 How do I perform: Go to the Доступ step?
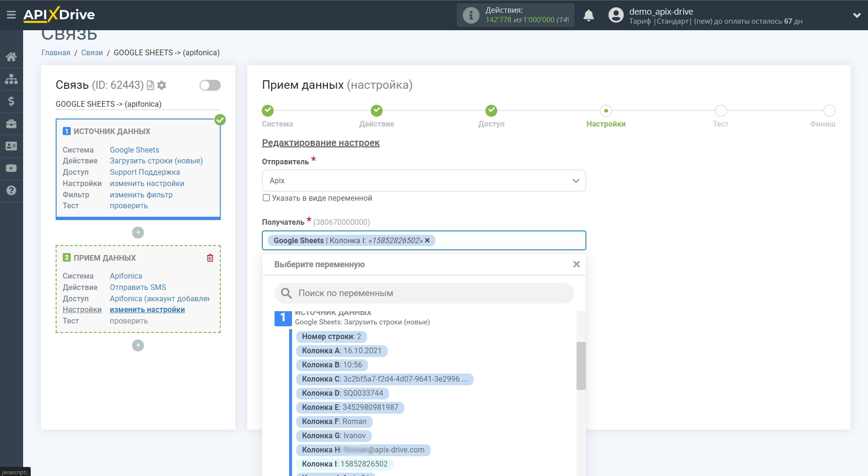click(x=491, y=110)
